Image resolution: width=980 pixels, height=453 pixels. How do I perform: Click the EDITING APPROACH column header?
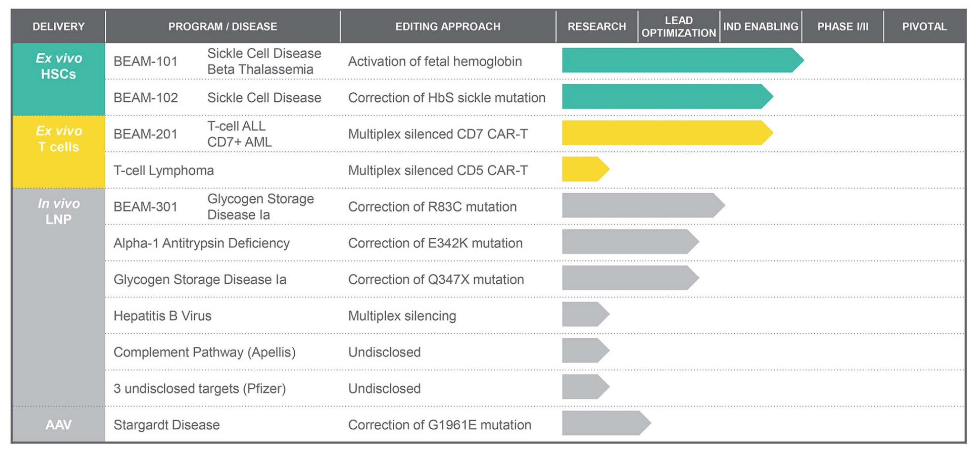pos(448,27)
